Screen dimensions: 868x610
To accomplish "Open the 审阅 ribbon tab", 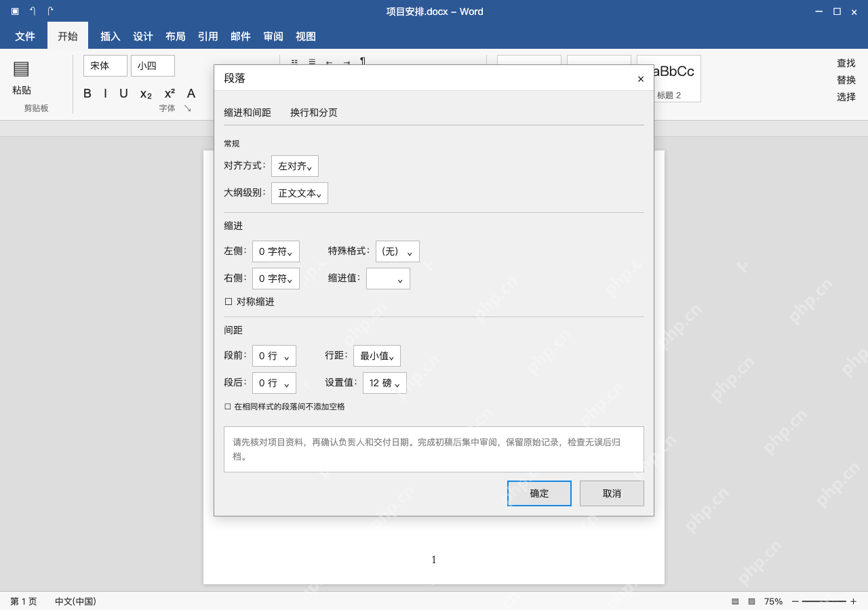I will 273,37.
